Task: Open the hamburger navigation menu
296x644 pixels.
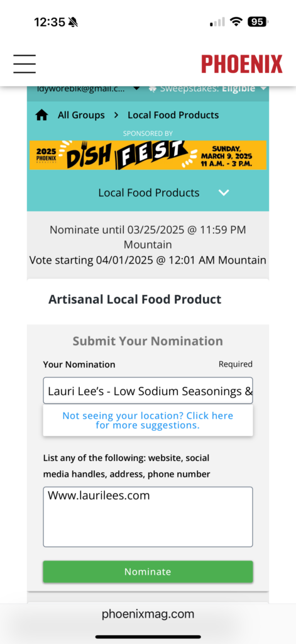Action: [x=25, y=64]
